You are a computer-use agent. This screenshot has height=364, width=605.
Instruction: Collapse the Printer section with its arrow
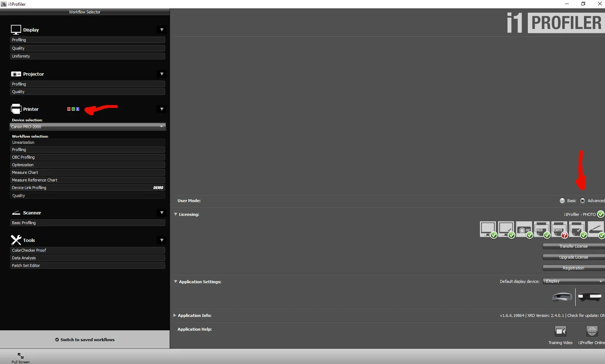point(161,109)
